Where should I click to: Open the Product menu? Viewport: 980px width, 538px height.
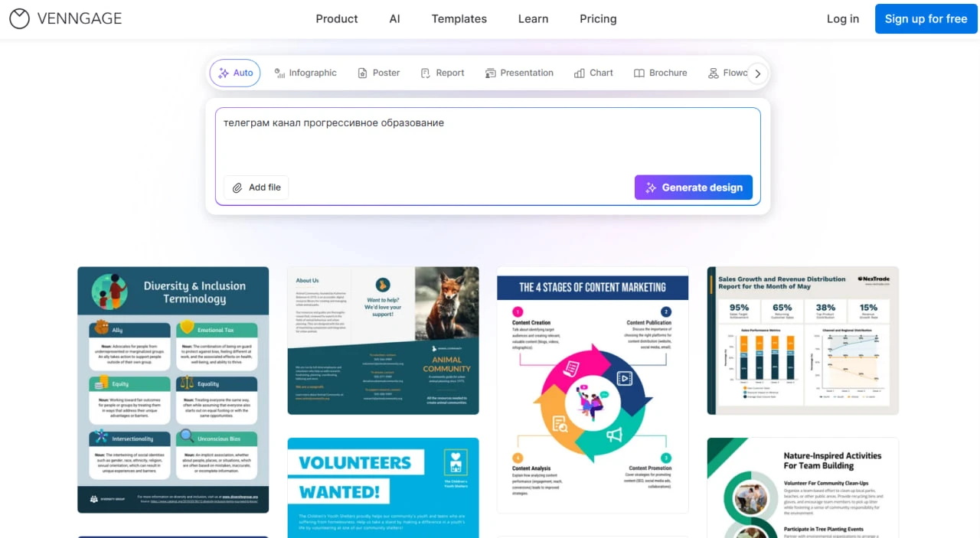click(337, 19)
